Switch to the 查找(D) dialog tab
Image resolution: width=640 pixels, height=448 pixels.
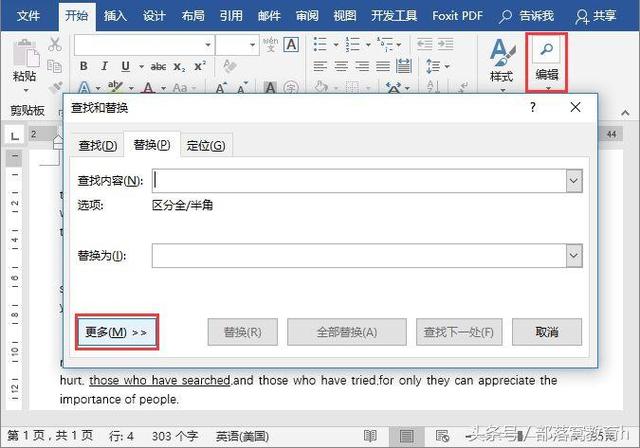[98, 146]
